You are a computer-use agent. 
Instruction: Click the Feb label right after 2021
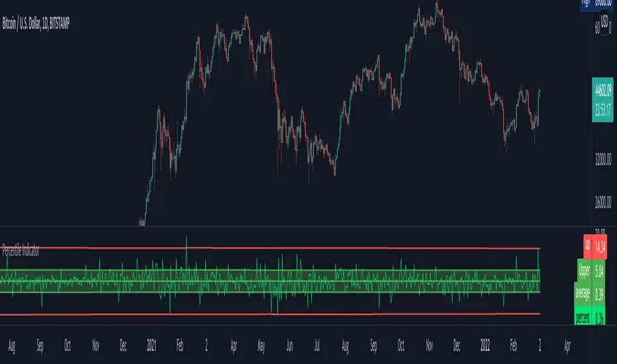pos(180,345)
